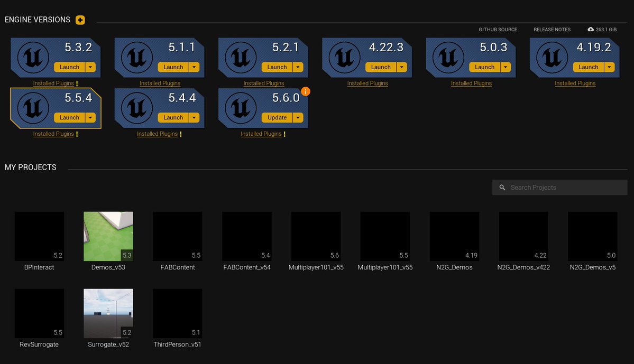
Task: Open Installed Plugins for 4.22.3
Action: click(x=367, y=83)
